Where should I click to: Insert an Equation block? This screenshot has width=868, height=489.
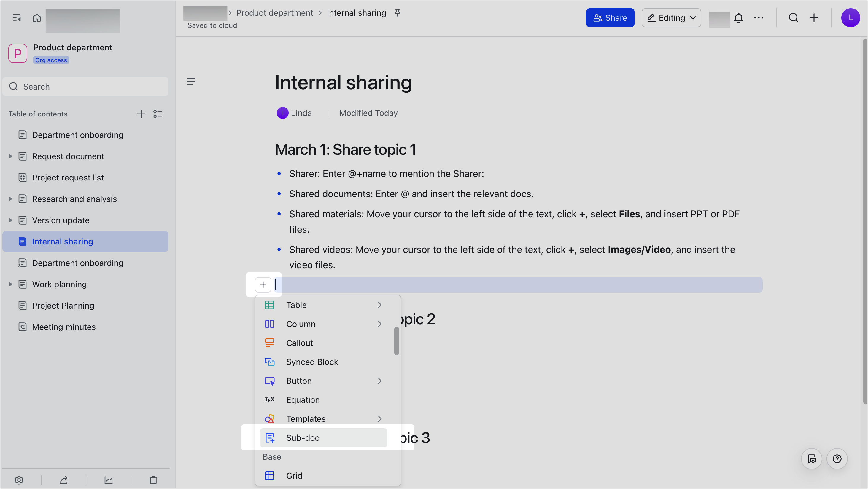pos(323,400)
